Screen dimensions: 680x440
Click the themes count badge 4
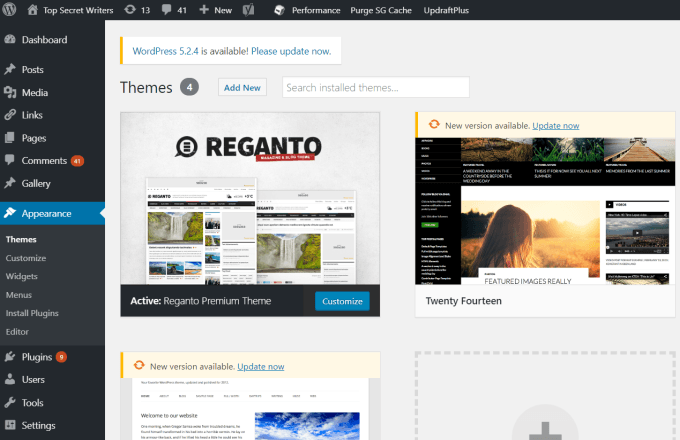[190, 87]
